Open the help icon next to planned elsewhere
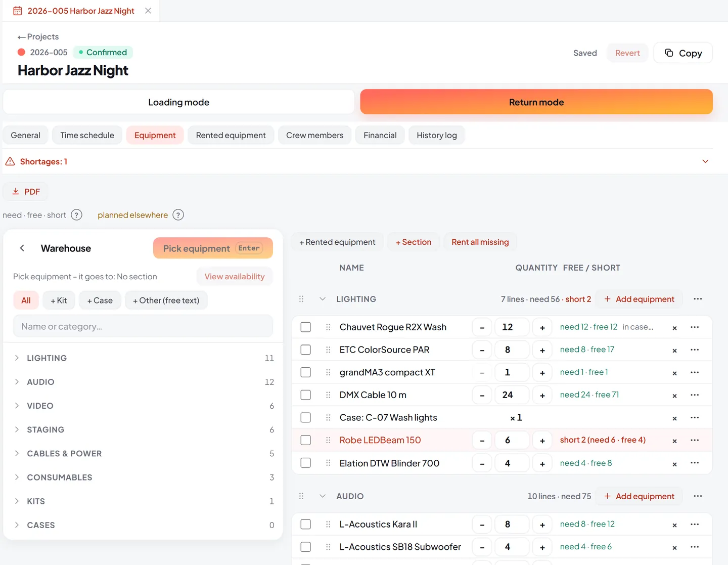The width and height of the screenshot is (728, 565). pyautogui.click(x=178, y=215)
